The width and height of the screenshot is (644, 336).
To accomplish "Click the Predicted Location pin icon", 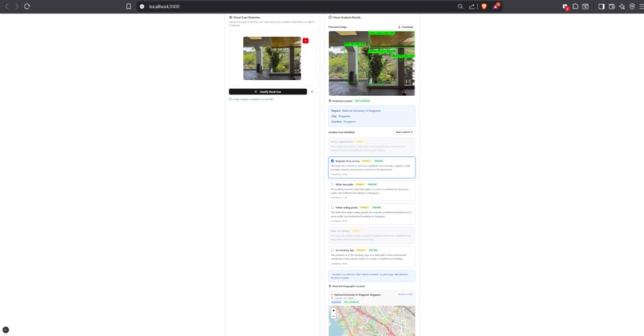I will 330,101.
